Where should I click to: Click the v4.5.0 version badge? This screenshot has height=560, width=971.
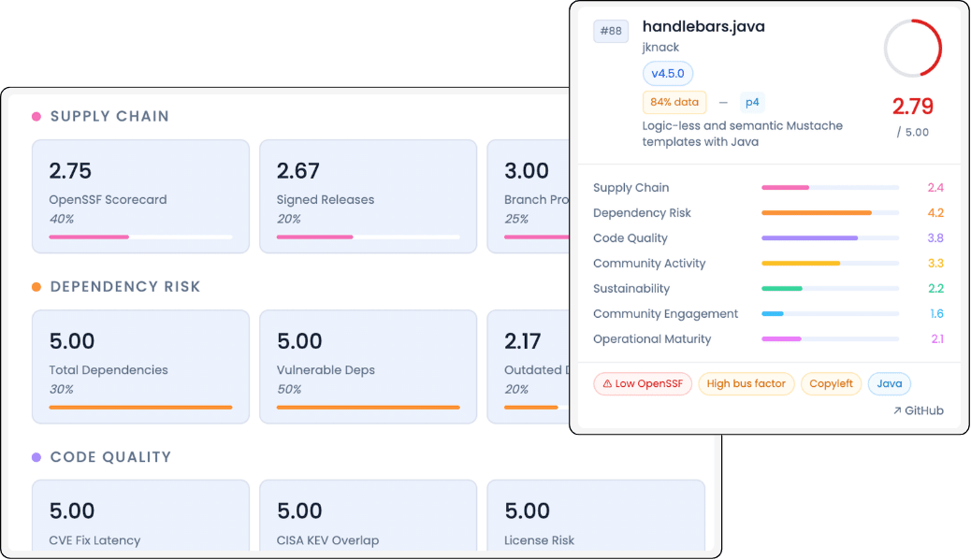click(x=667, y=74)
